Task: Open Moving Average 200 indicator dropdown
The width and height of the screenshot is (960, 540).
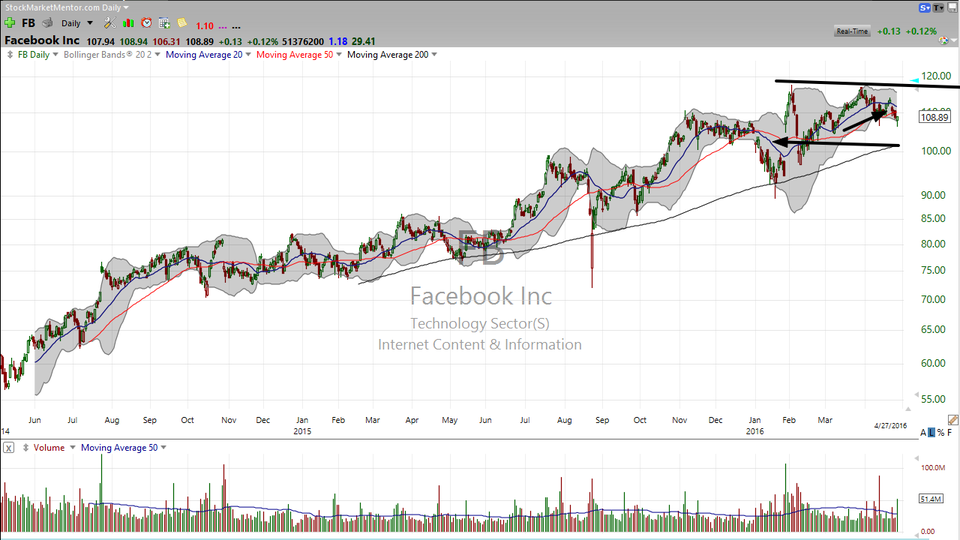Action: pos(392,54)
